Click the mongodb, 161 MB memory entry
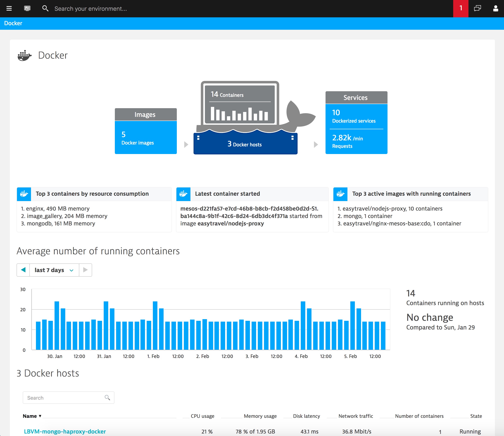504x436 pixels. point(58,223)
